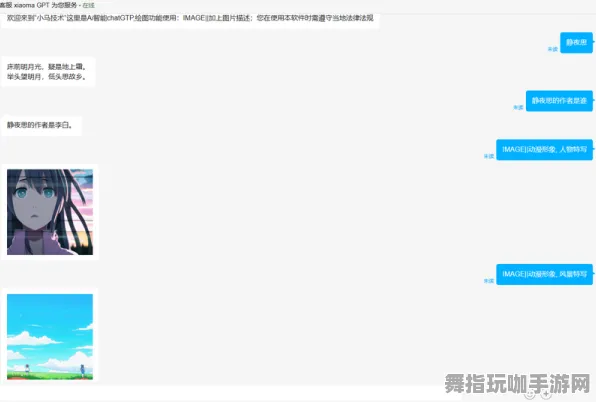
Task: Click the plus attachment icon
Action: pos(546,395)
